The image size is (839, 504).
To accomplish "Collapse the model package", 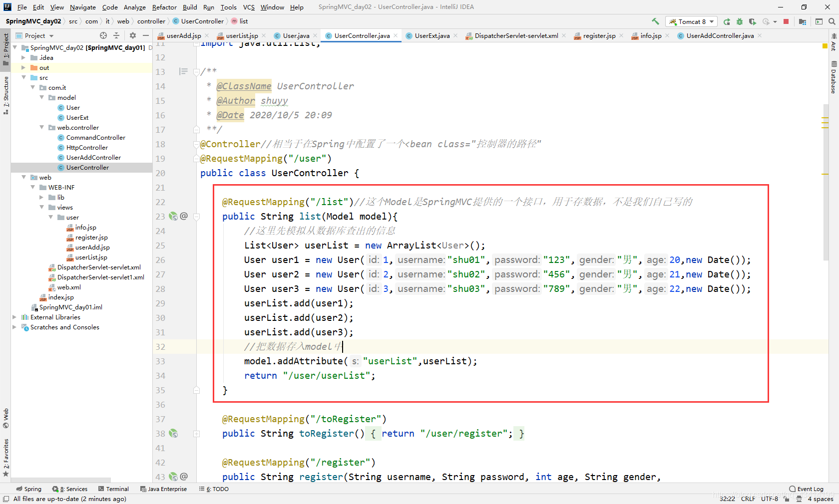I will (41, 97).
